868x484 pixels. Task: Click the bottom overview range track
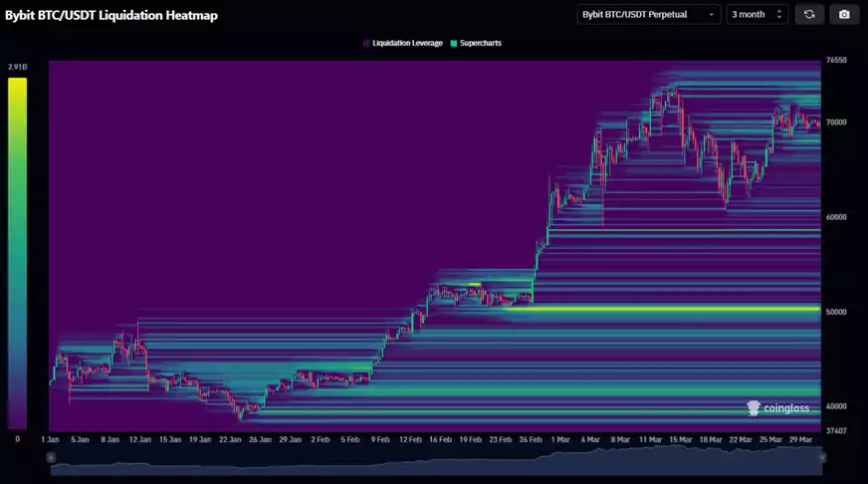(x=436, y=461)
